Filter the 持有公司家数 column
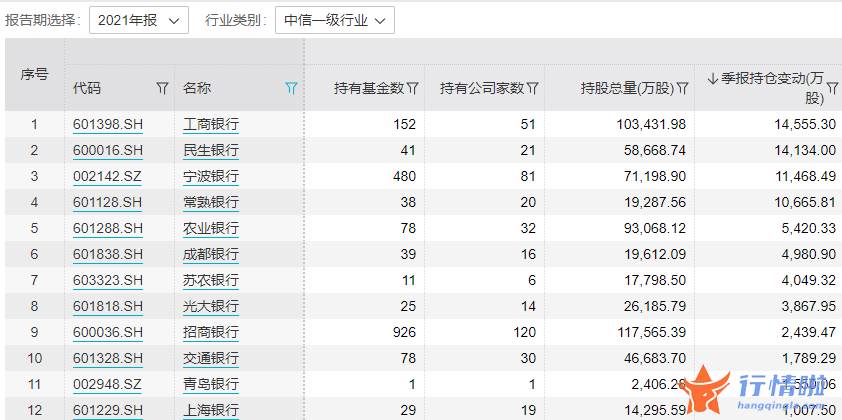842x420 pixels. tap(533, 88)
